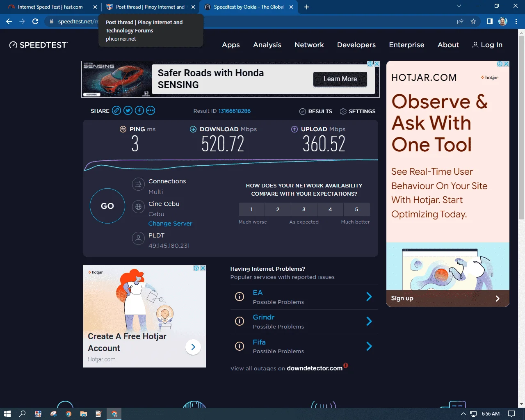Click the browser Back arrow
Image resolution: width=525 pixels, height=420 pixels.
click(9, 21)
